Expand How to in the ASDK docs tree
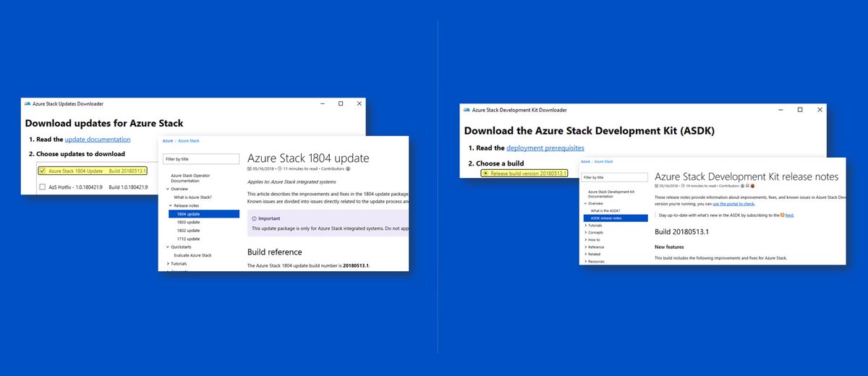The image size is (868, 376). tap(585, 239)
